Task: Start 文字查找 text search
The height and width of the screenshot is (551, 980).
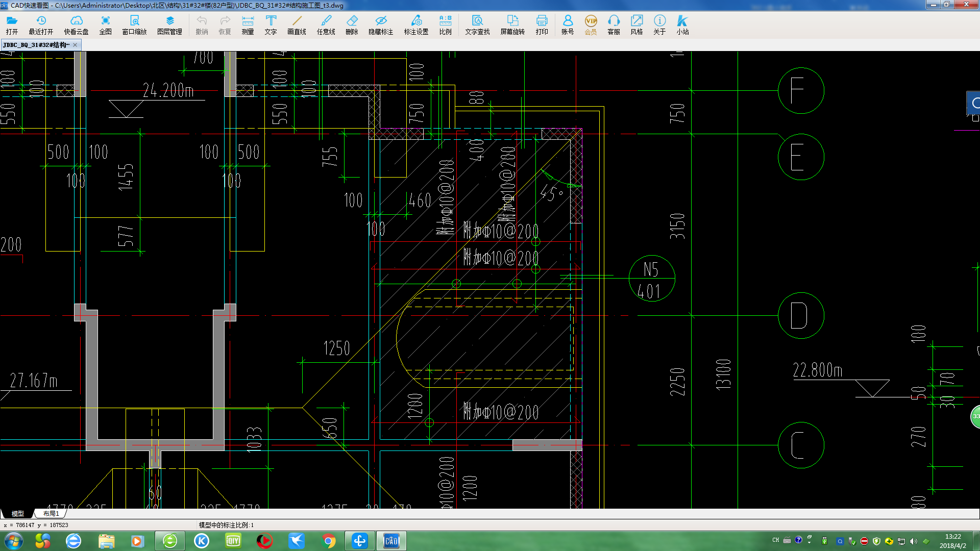Action: 477,24
